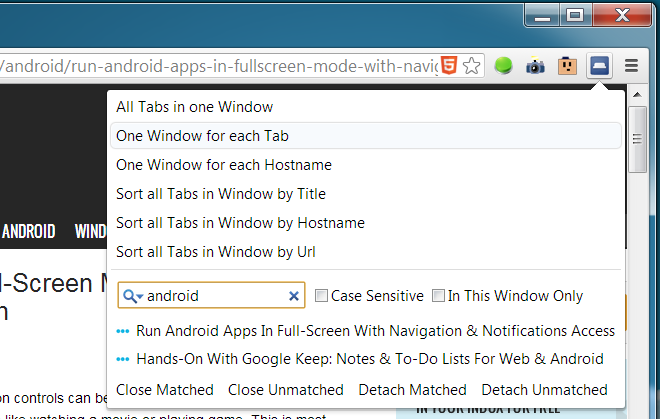Open the Chrome hamburger menu

click(x=631, y=66)
